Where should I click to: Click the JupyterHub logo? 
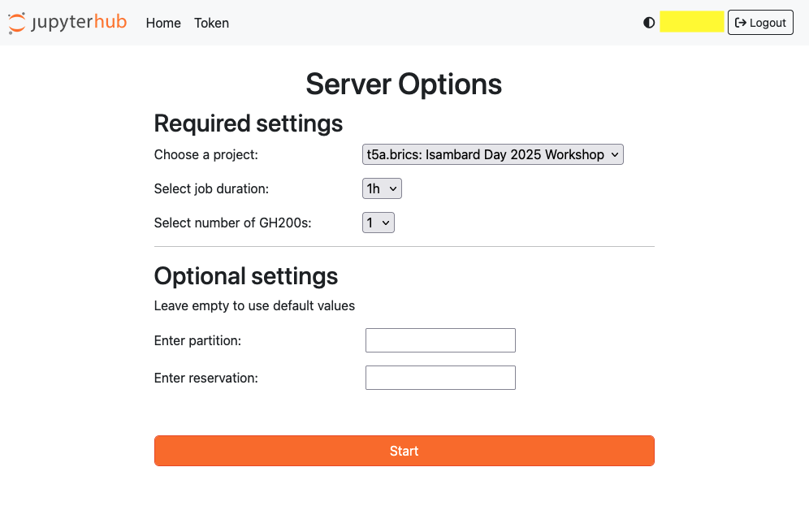tap(67, 23)
